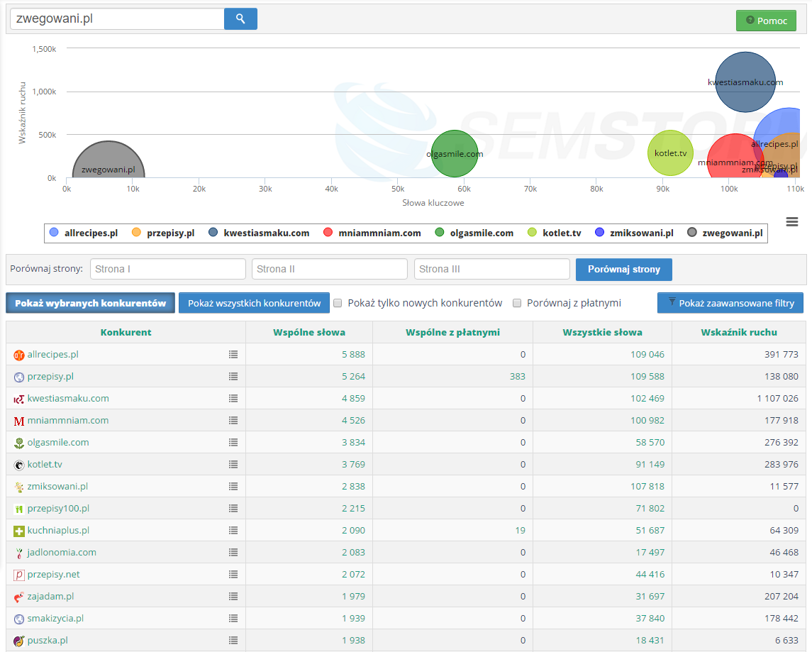Image resolution: width=812 pixels, height=652 pixels.
Task: Open the przepisy.net competitor link
Action: pos(53,575)
